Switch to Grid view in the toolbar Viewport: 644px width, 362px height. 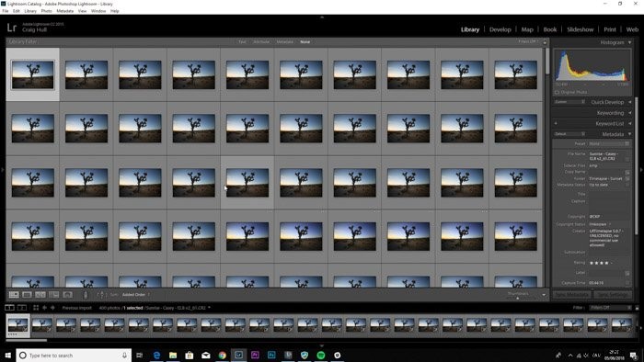click(14, 294)
